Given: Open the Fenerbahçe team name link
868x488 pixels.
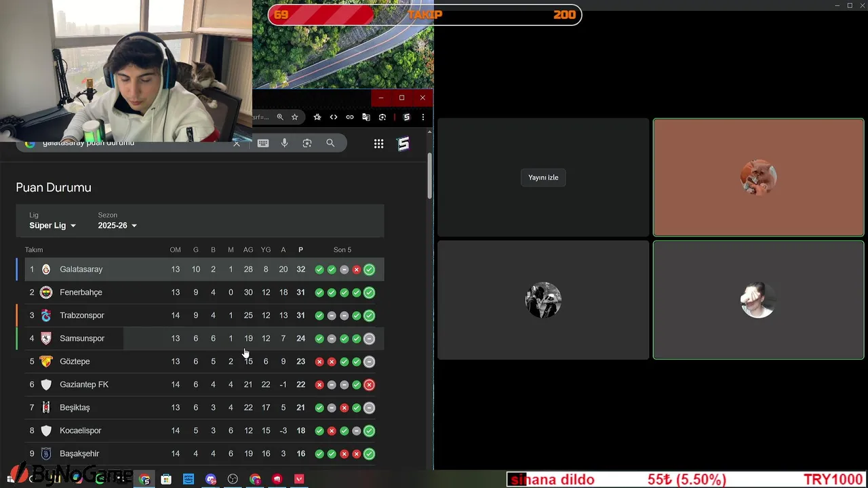Looking at the screenshot, I should point(81,292).
